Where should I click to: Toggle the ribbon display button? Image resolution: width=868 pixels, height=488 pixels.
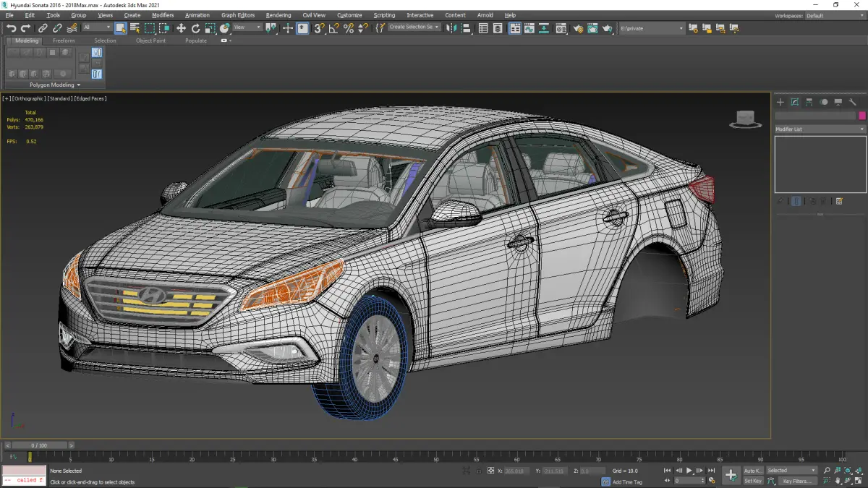click(515, 28)
